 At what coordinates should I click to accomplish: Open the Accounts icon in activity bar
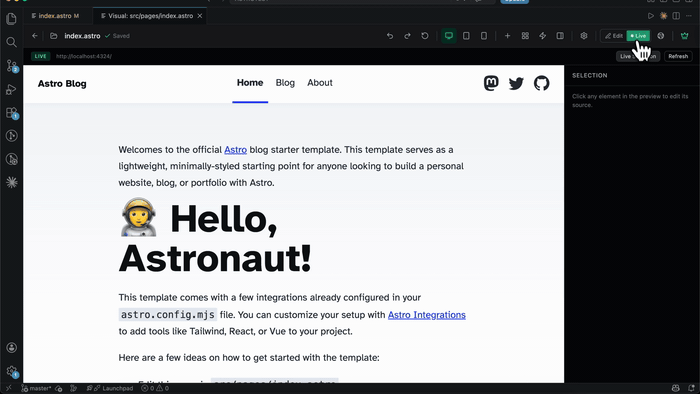12,348
